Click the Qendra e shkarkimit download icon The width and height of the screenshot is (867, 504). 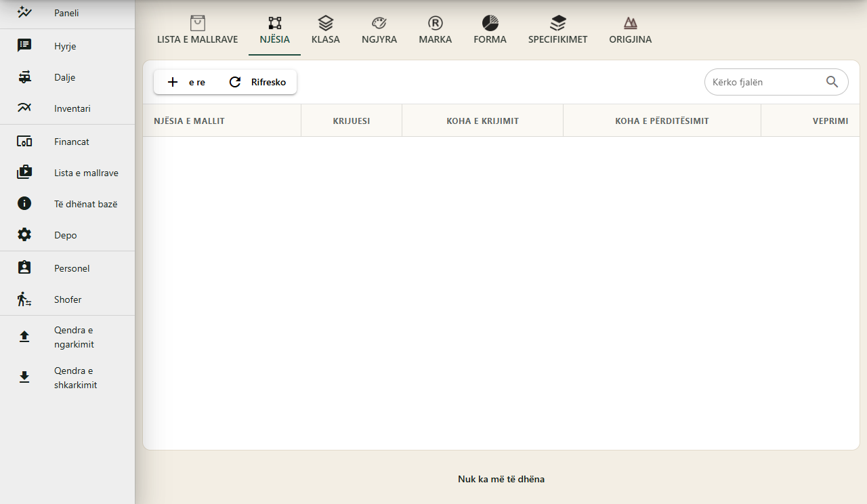(x=24, y=377)
